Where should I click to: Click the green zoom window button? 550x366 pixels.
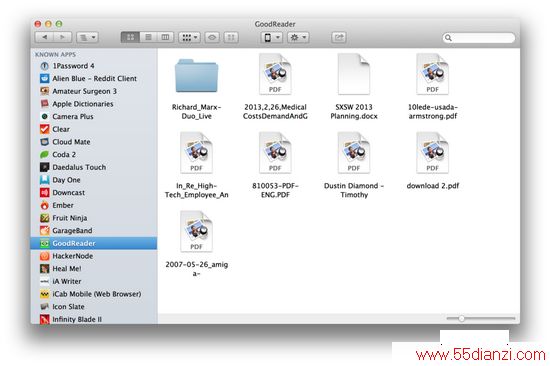coord(59,24)
